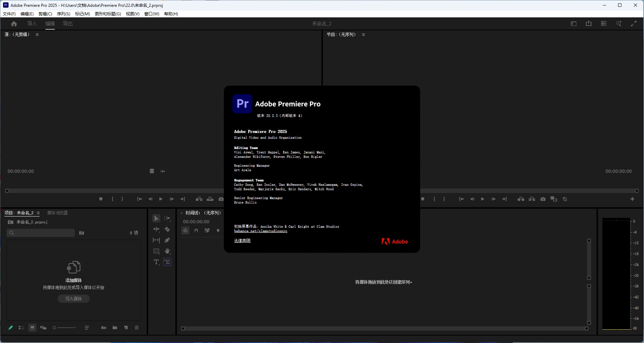Open Project panel hamburger menu
The width and height of the screenshot is (644, 343).
(x=38, y=213)
